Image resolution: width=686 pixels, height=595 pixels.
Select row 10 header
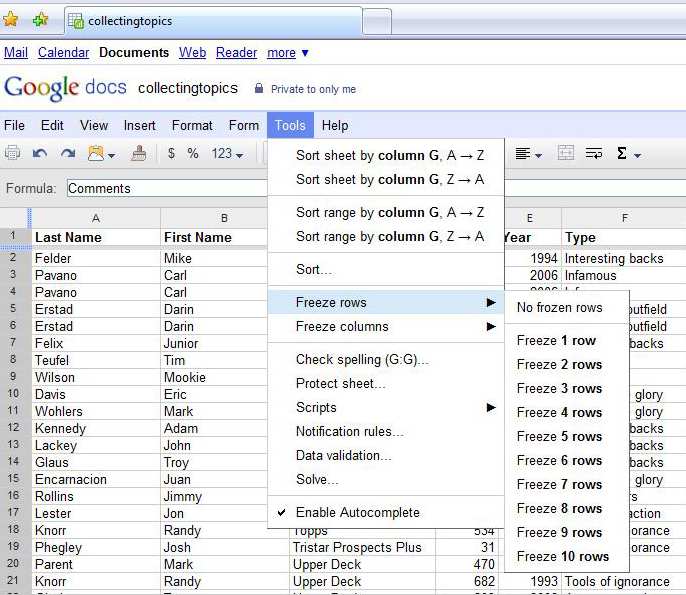[x=14, y=394]
